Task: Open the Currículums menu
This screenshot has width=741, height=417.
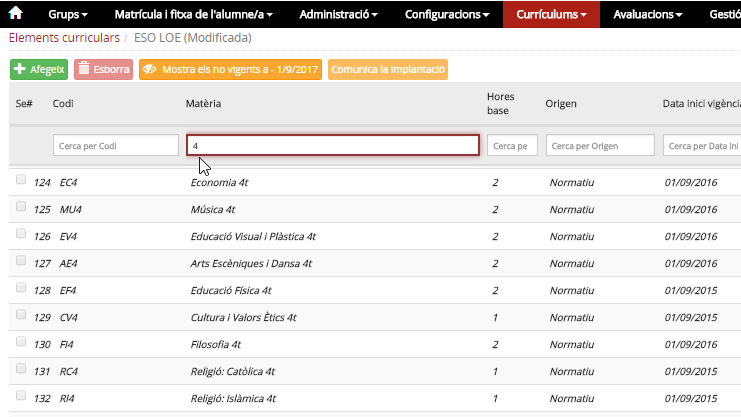Action: [551, 14]
